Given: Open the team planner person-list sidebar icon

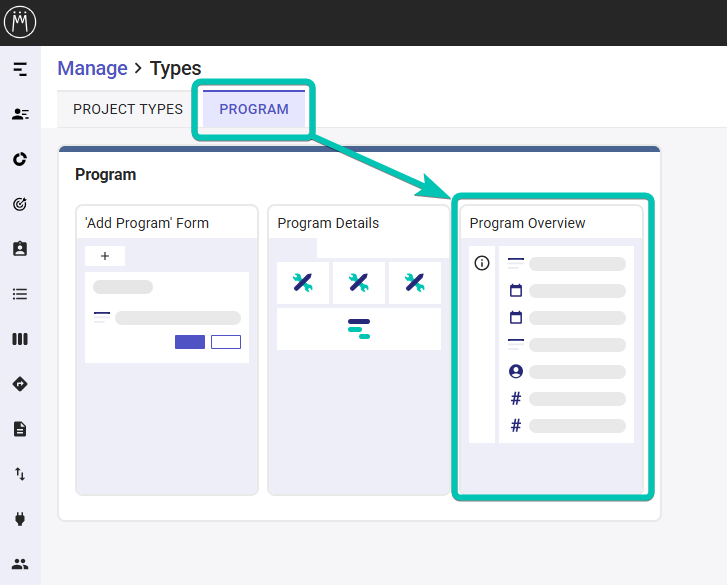Looking at the screenshot, I should point(20,114).
